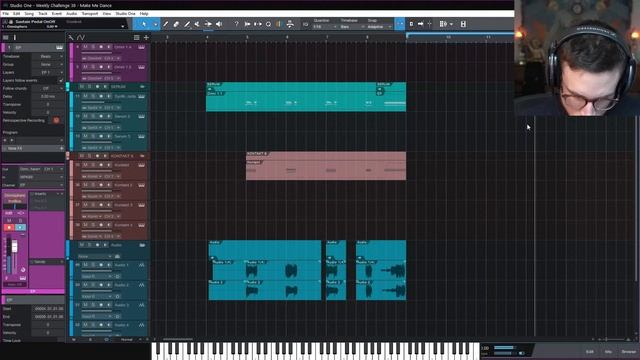Open the Snap Adaptive dropdown
This screenshot has height=360, width=640.
pyautogui.click(x=380, y=27)
